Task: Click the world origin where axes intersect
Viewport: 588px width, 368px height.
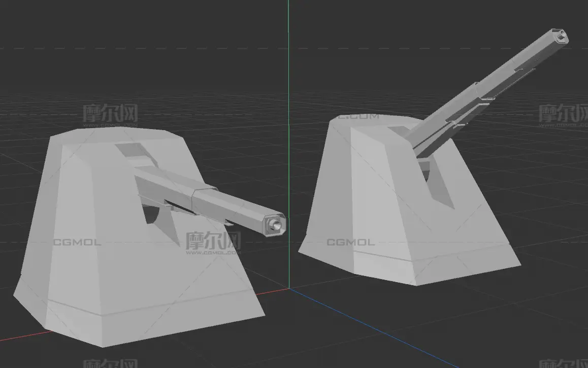Action: tap(288, 289)
